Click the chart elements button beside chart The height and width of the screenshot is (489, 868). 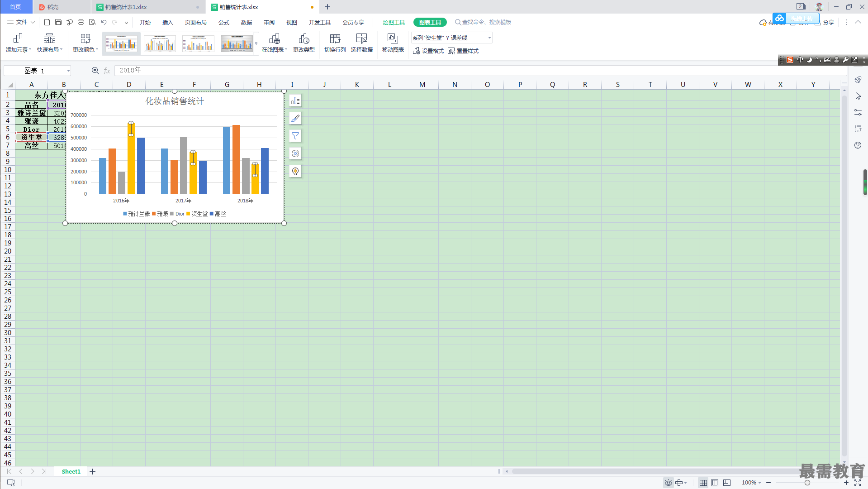(x=295, y=101)
